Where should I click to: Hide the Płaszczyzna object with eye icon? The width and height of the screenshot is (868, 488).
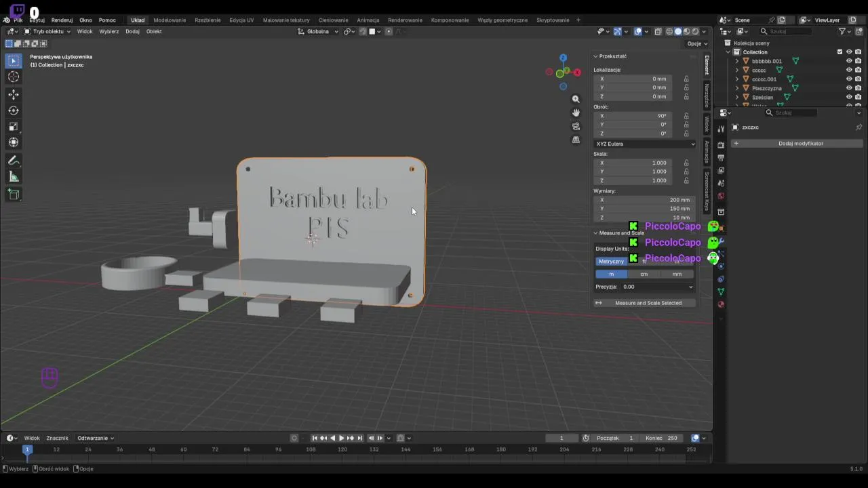(848, 88)
